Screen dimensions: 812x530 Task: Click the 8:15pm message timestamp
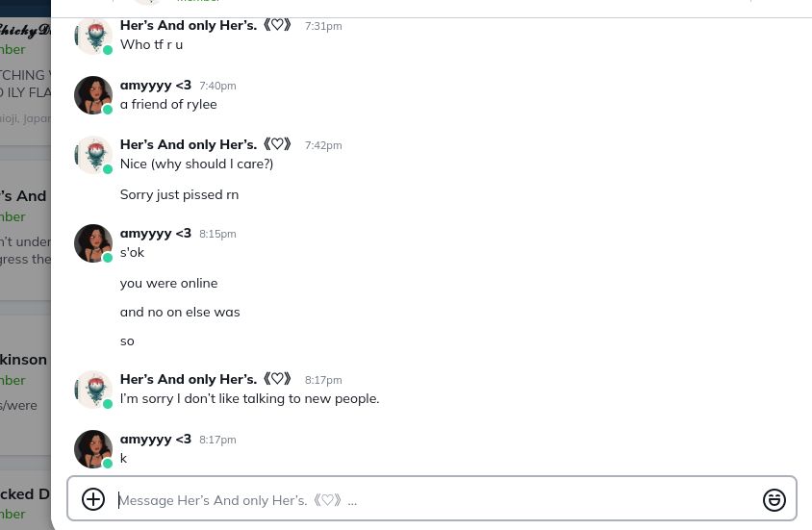coord(217,234)
